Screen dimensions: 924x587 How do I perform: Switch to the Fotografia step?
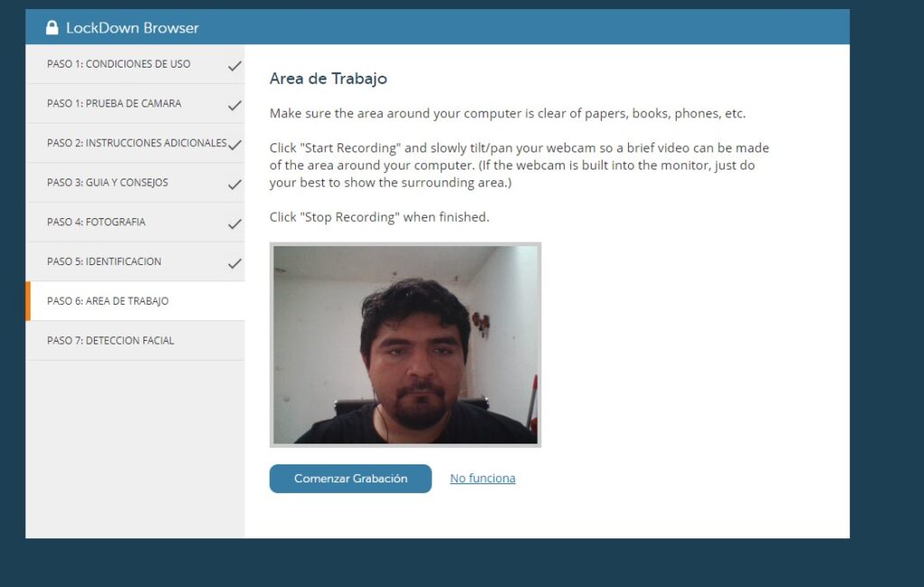96,222
